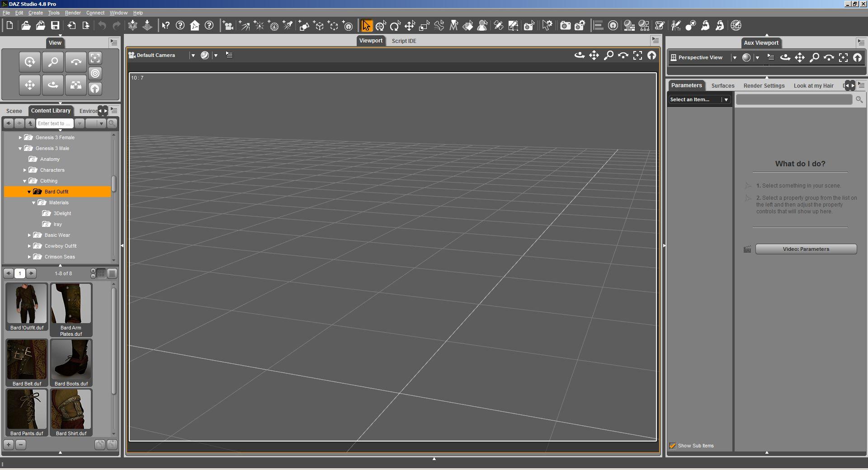The height and width of the screenshot is (470, 868).
Task: Switch content view to icon grid mode
Action: (x=101, y=273)
